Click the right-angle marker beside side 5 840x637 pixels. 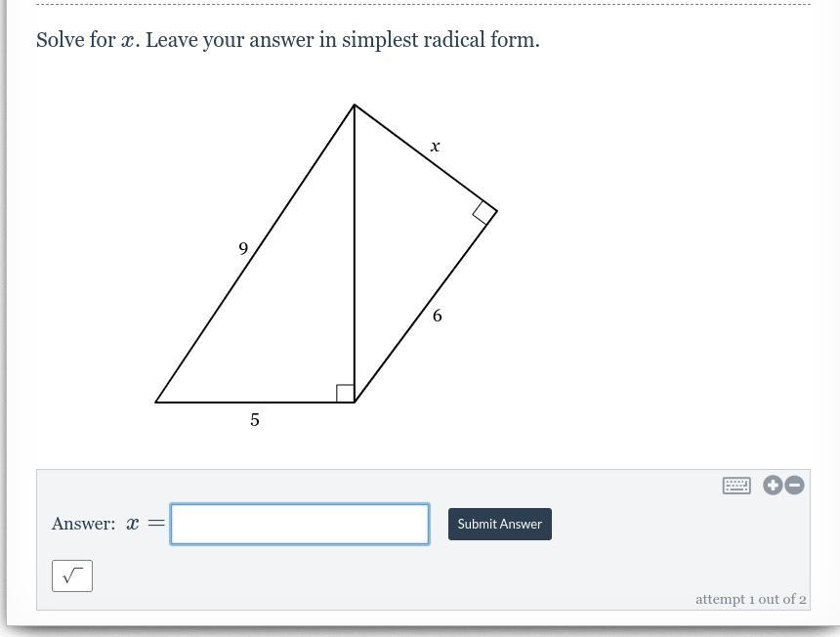345,393
